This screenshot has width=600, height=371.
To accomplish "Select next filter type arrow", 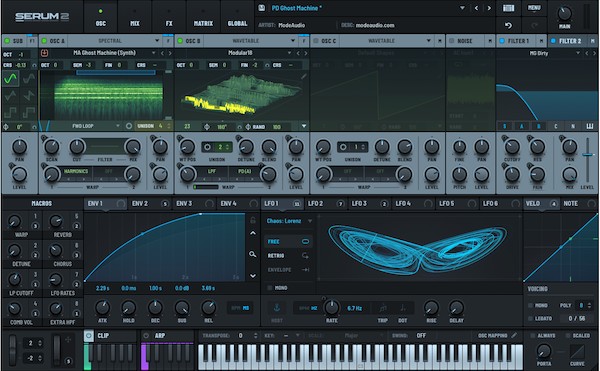I will coord(594,53).
